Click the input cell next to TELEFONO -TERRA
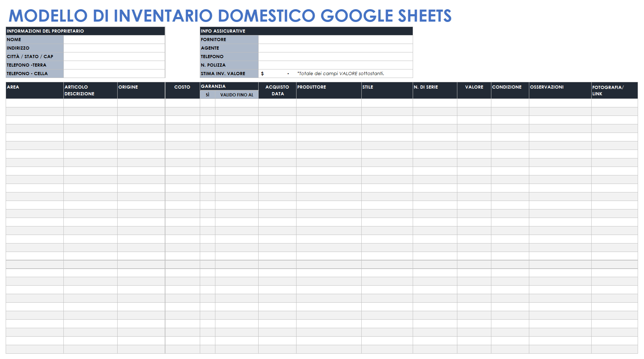The width and height of the screenshot is (644, 359). tap(114, 65)
